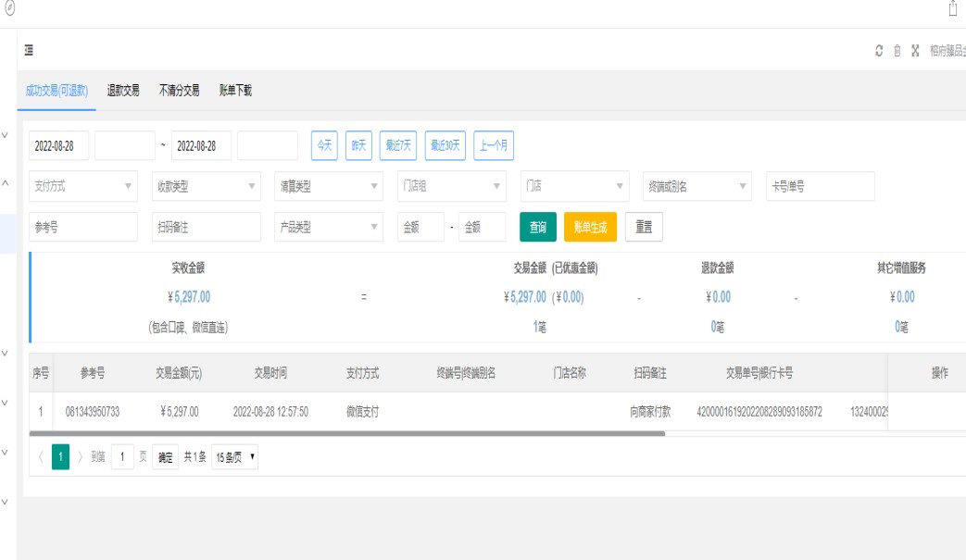Open the 支付方式 dropdown
Screen dimensions: 966x560
[x=83, y=186]
